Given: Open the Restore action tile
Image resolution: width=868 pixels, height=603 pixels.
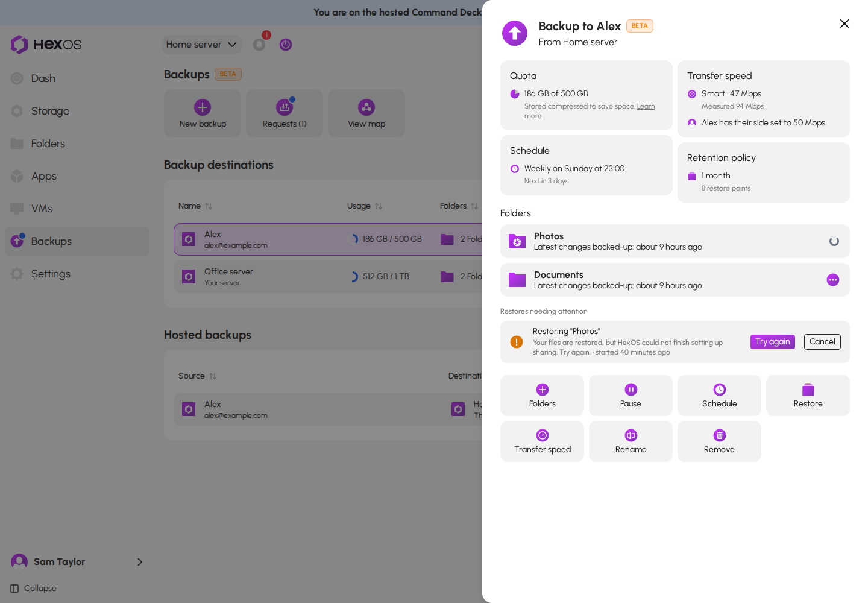Looking at the screenshot, I should (x=808, y=396).
